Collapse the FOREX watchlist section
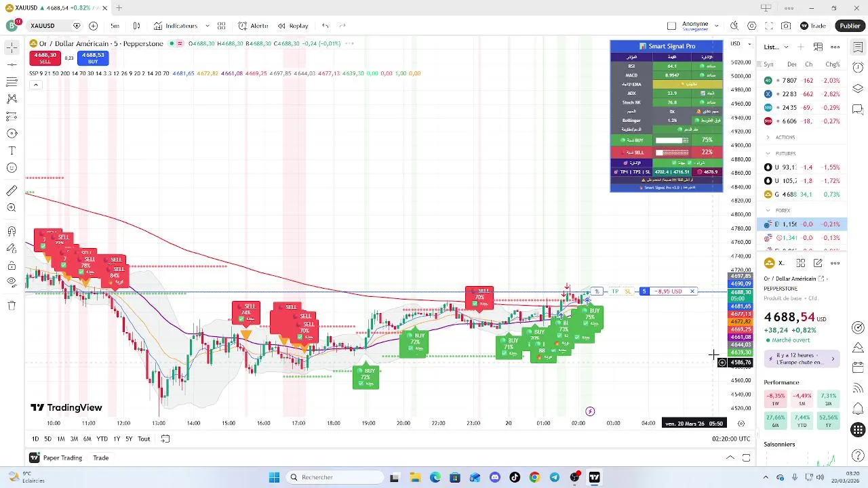 pos(768,210)
